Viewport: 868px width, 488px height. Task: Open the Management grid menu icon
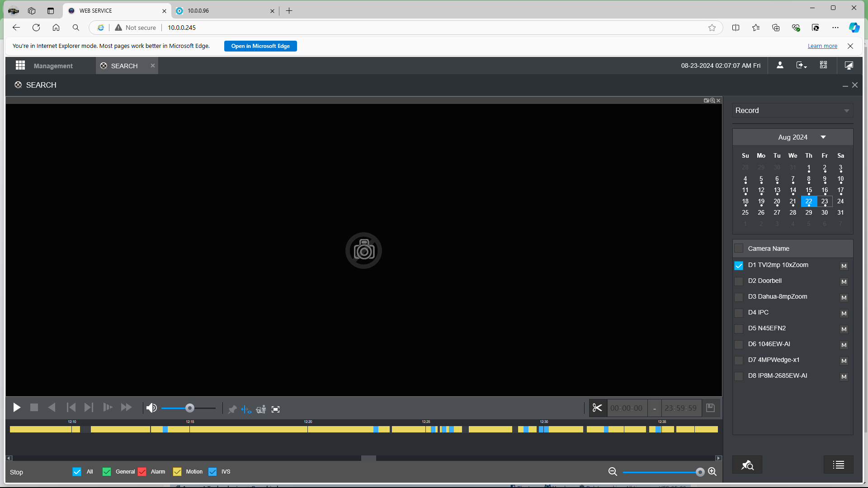20,66
